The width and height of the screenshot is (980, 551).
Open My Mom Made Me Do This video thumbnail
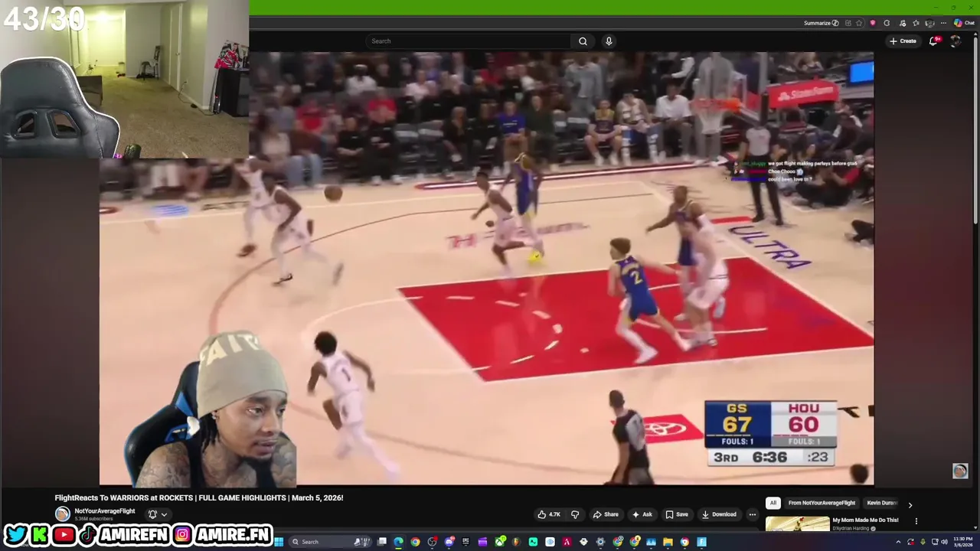click(x=797, y=524)
